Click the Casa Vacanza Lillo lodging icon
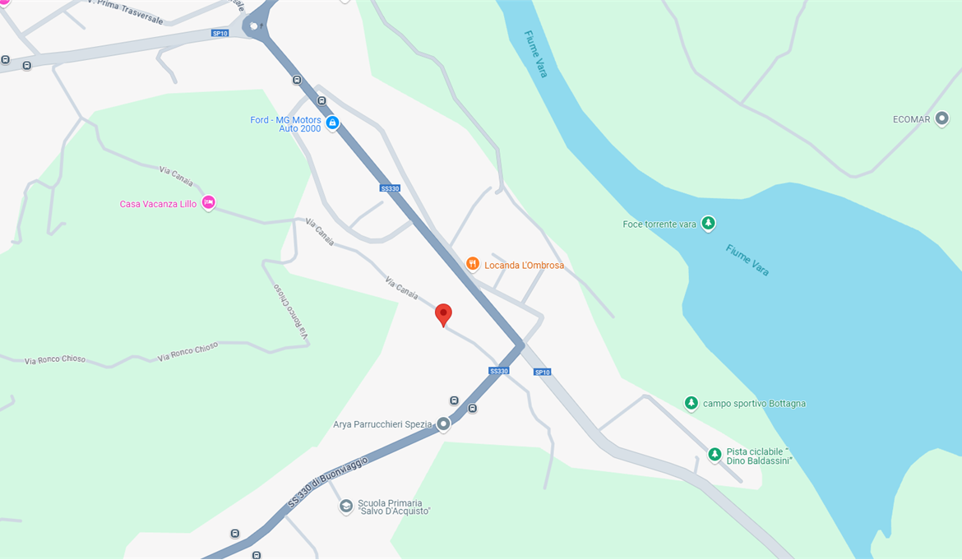 pyautogui.click(x=209, y=202)
